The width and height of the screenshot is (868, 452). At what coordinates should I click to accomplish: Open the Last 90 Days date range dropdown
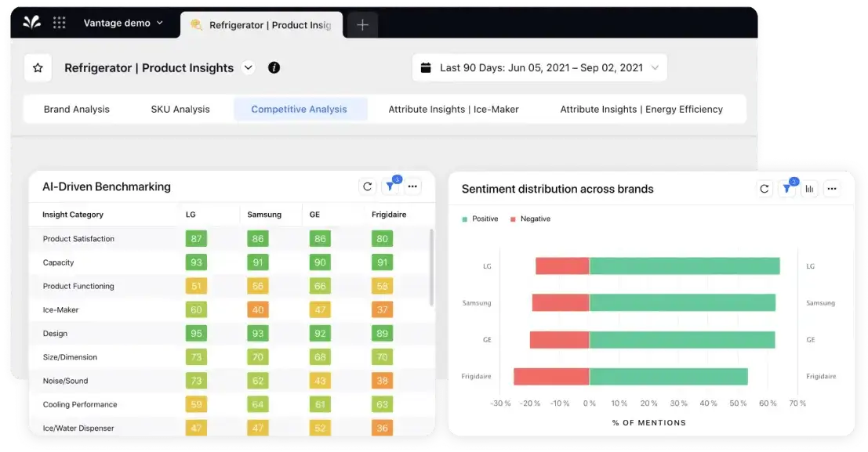click(x=654, y=67)
